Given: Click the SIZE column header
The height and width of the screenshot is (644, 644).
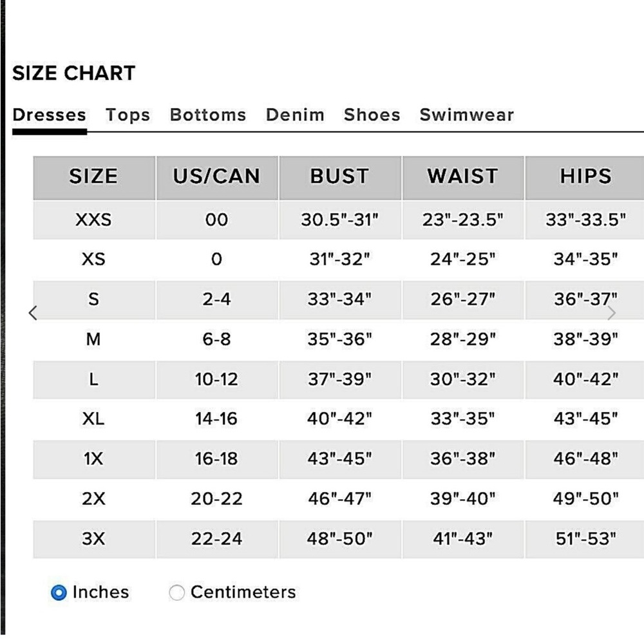Looking at the screenshot, I should (94, 178).
